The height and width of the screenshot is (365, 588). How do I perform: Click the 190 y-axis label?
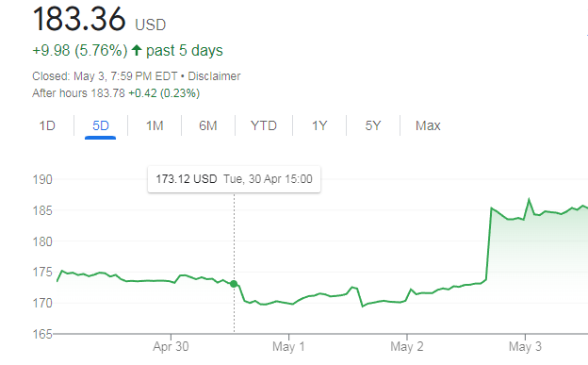42,179
